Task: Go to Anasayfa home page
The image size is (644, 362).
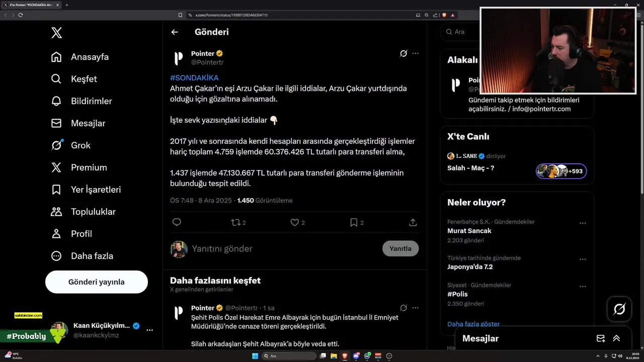Action: 80,57
